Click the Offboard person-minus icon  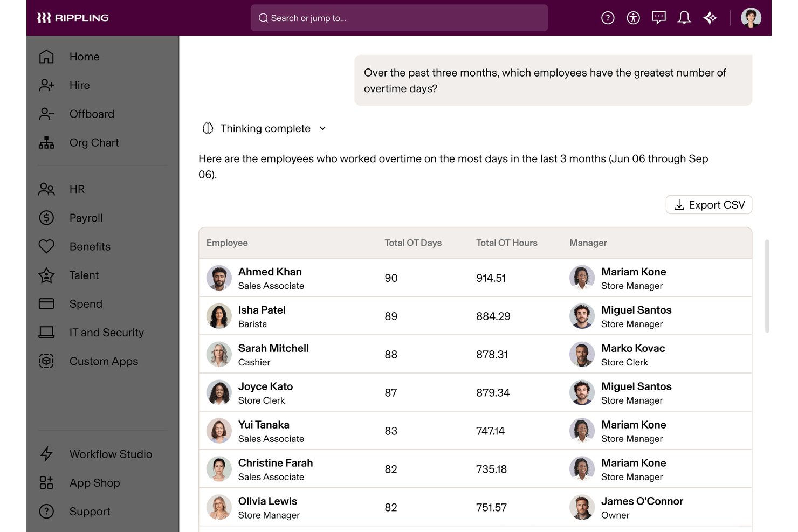pos(46,114)
